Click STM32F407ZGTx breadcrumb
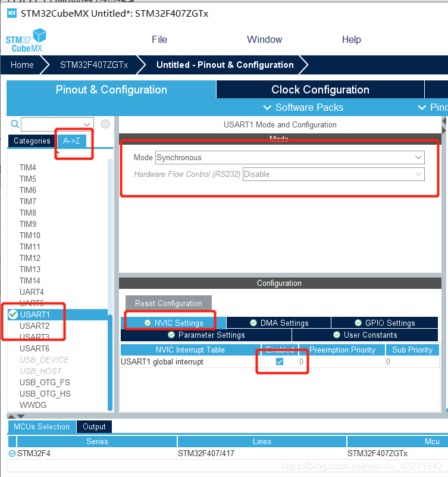Image resolution: width=448 pixels, height=477 pixels. coord(94,65)
